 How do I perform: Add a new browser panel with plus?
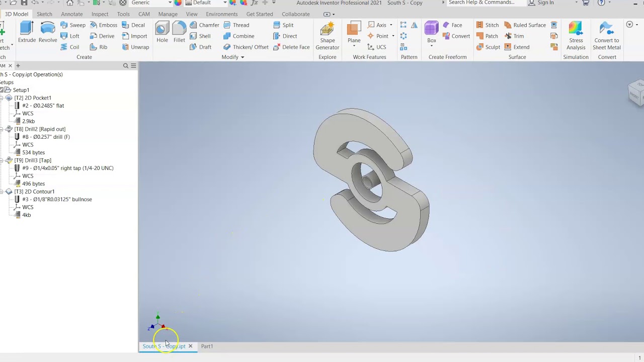tap(18, 66)
